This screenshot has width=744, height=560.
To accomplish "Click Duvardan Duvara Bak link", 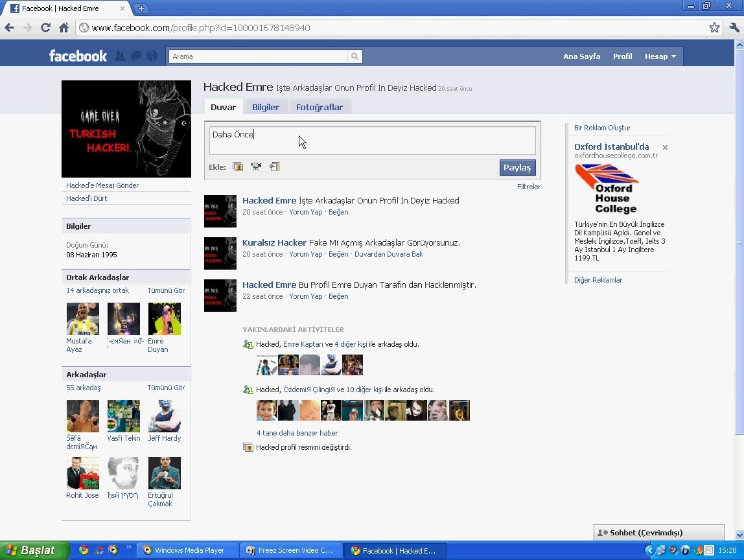I will pyautogui.click(x=389, y=254).
